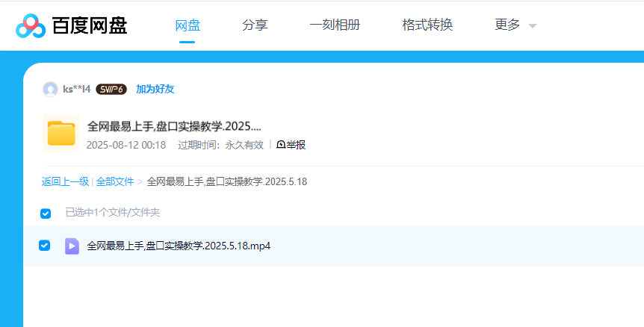The image size is (644, 327).
Task: Click the yellow shared folder icon
Action: (61, 134)
